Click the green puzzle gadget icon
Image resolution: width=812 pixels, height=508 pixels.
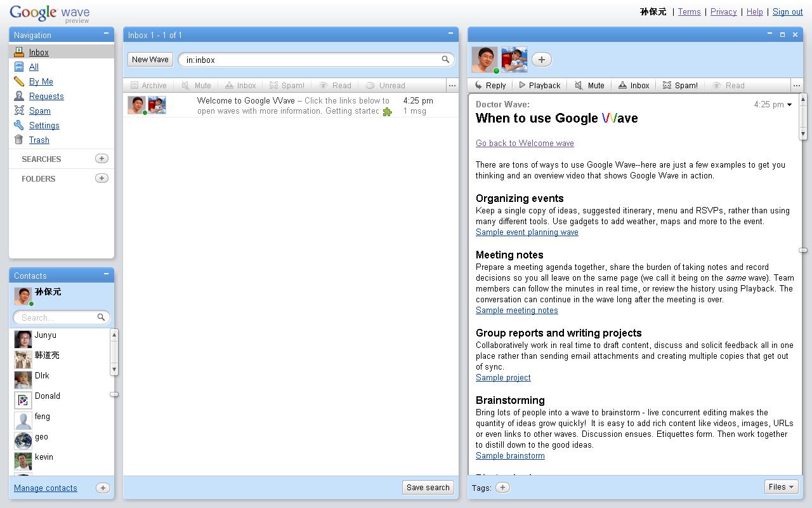[387, 112]
